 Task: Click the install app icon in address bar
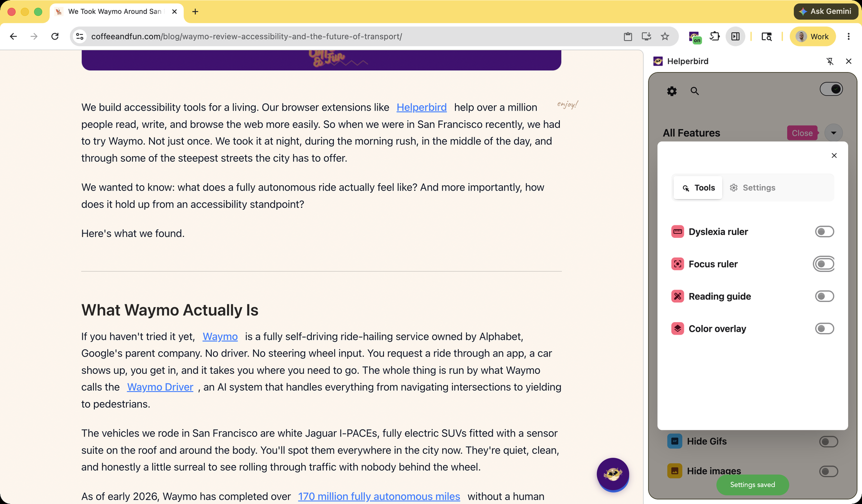click(x=646, y=36)
